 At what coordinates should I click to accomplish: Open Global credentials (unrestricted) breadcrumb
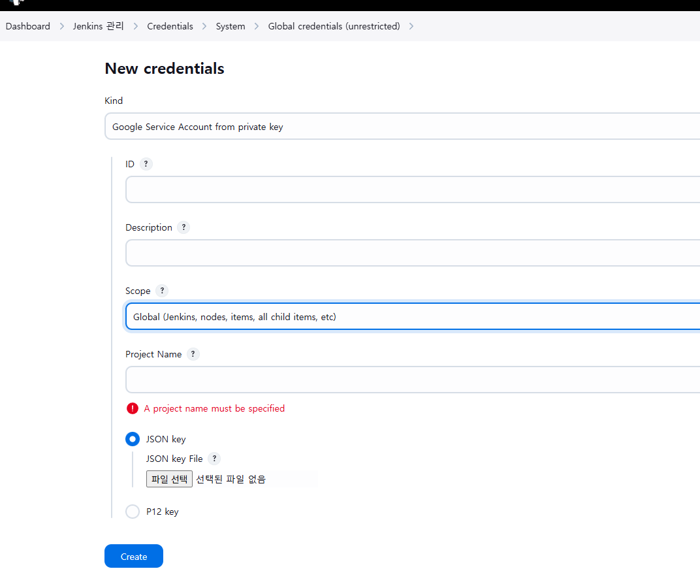coord(334,26)
